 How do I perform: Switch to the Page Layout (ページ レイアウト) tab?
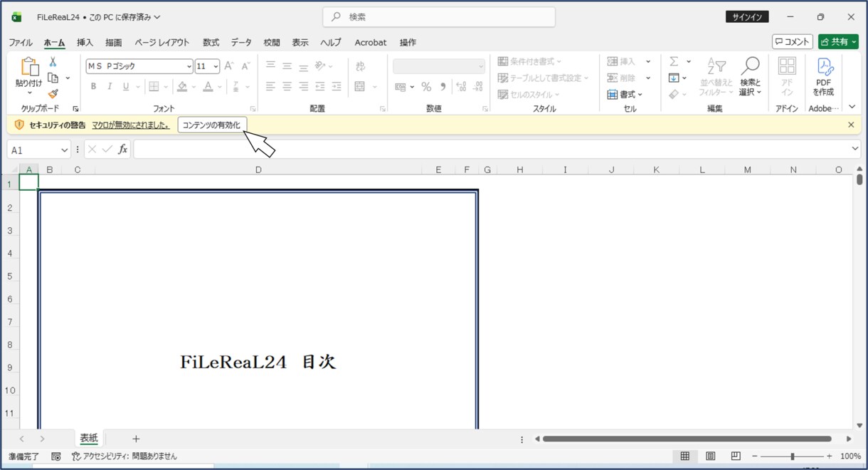(162, 42)
